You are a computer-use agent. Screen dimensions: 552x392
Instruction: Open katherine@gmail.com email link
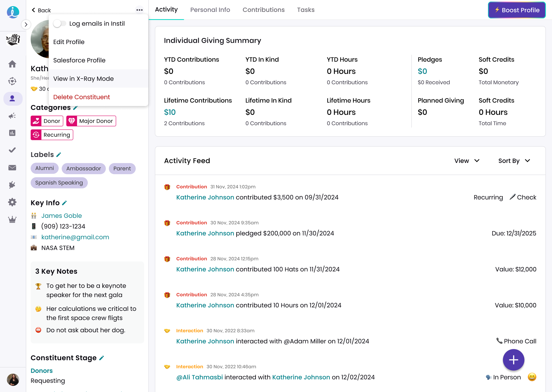(75, 237)
